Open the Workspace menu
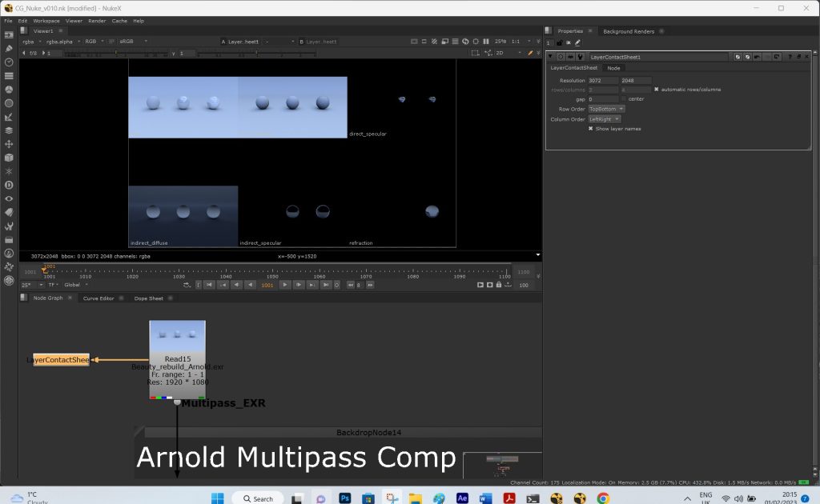820x504 pixels. [46, 21]
